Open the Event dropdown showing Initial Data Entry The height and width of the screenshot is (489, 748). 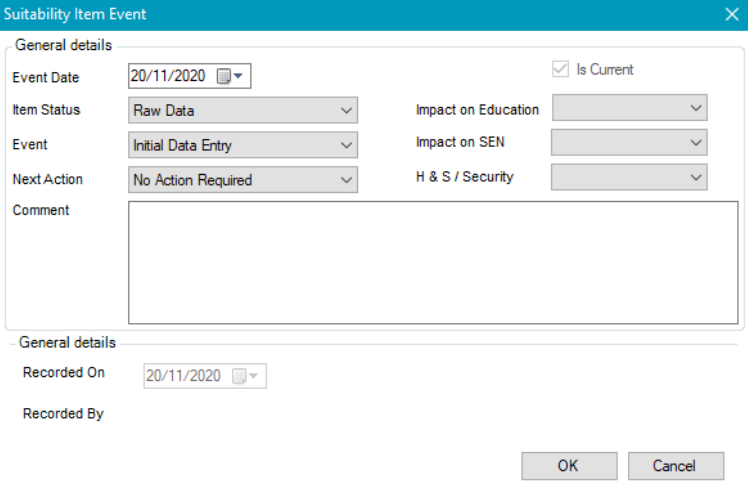346,145
